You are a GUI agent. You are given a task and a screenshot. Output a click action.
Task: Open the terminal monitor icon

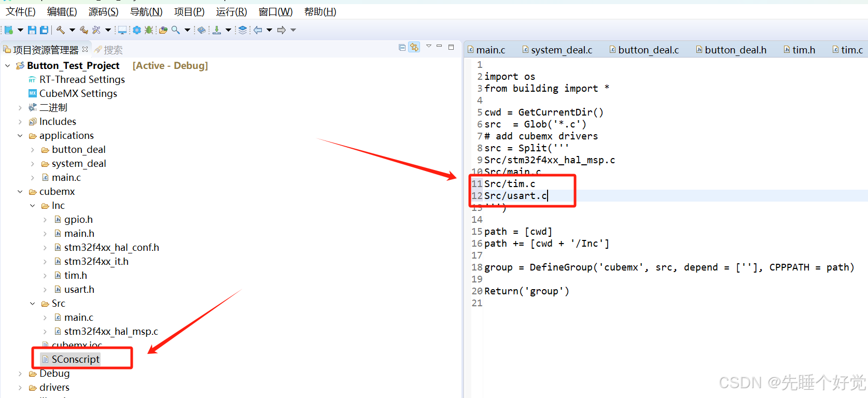(x=122, y=30)
